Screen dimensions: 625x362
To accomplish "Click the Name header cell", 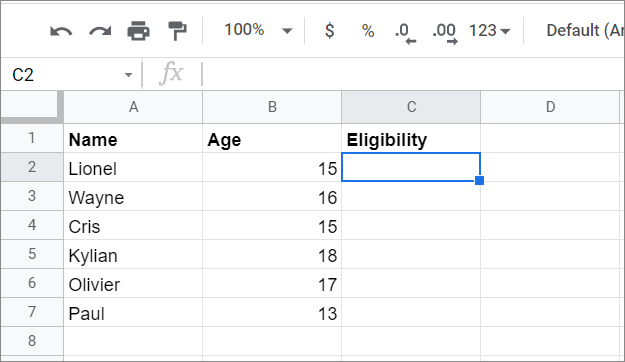I will pyautogui.click(x=133, y=138).
